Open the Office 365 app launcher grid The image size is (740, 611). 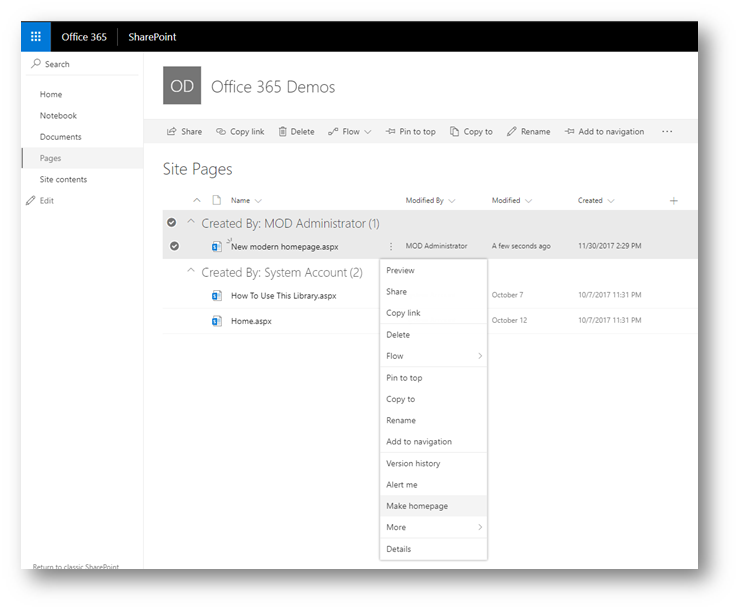36,36
